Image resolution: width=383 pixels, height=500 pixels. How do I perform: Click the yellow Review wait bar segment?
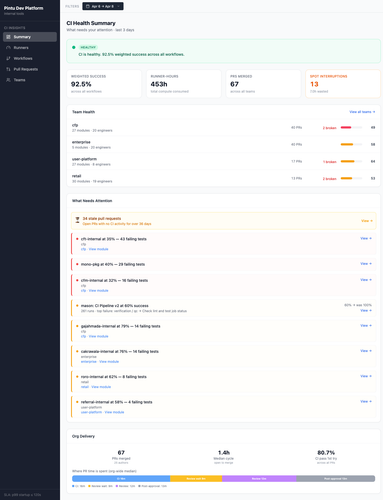(x=196, y=479)
